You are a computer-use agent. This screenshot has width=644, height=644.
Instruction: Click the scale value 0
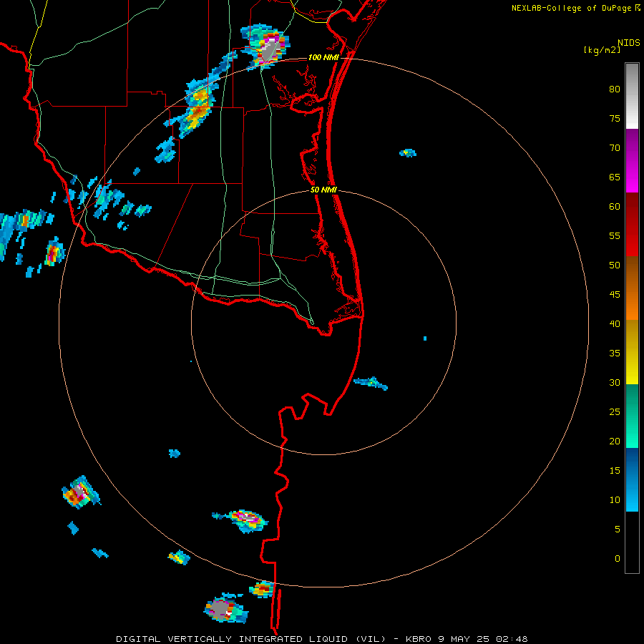pyautogui.click(x=618, y=559)
